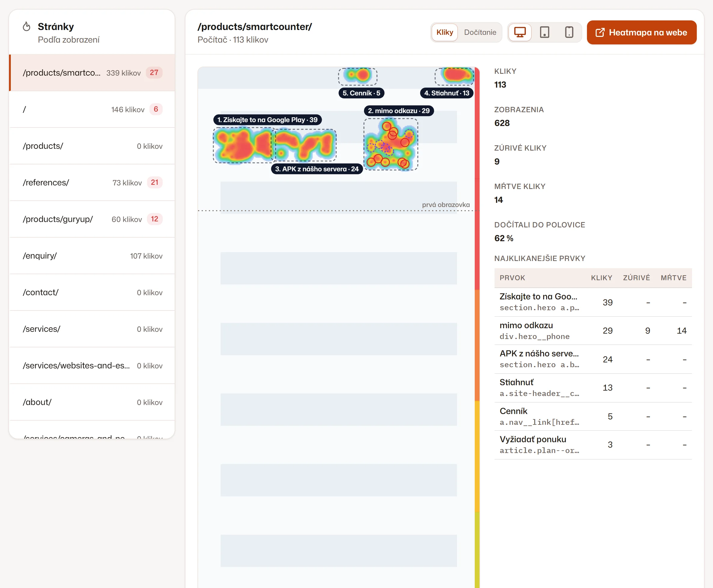Viewport: 713px width, 588px height.
Task: Select the /services/websites-and-es... page row
Action: pos(92,365)
